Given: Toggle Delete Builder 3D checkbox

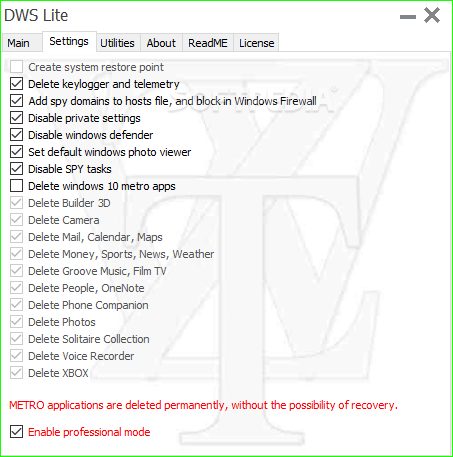Looking at the screenshot, I should 16,203.
